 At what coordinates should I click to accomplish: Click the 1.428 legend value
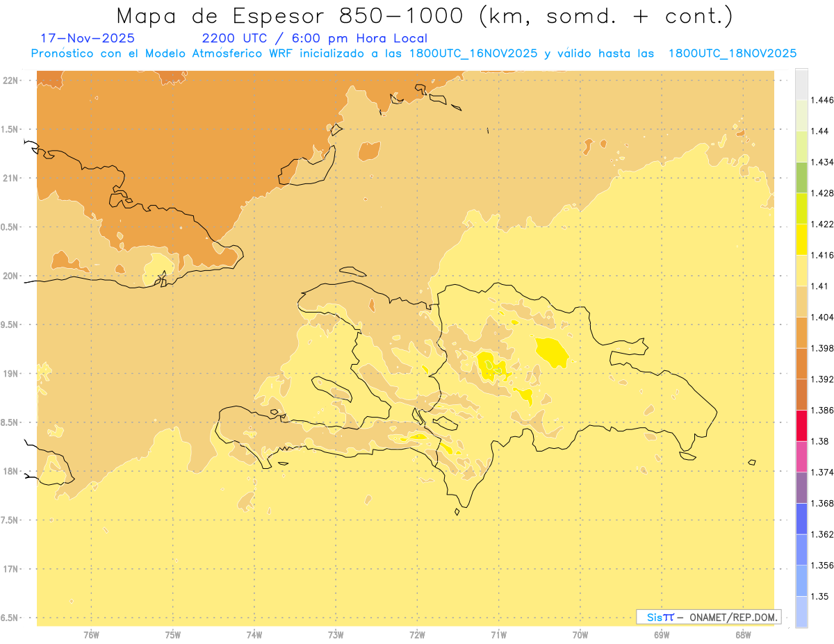pyautogui.click(x=821, y=193)
